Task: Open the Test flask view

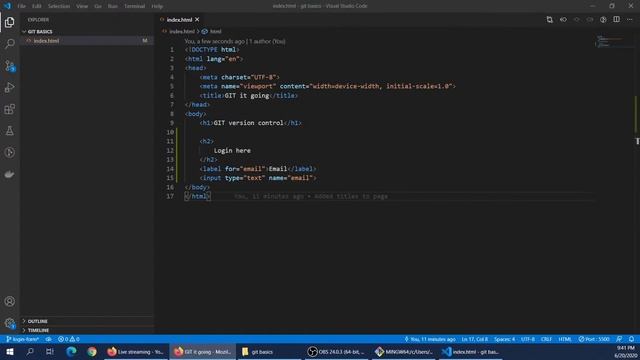Action: pos(10,131)
